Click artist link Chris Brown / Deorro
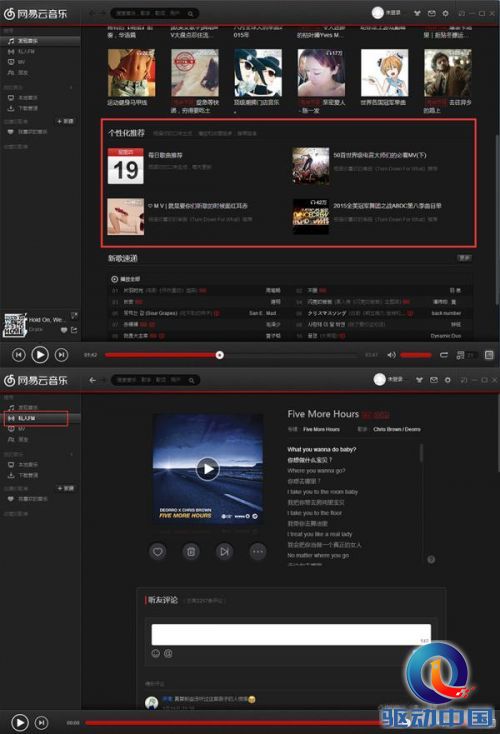The width and height of the screenshot is (500, 734). [397, 429]
